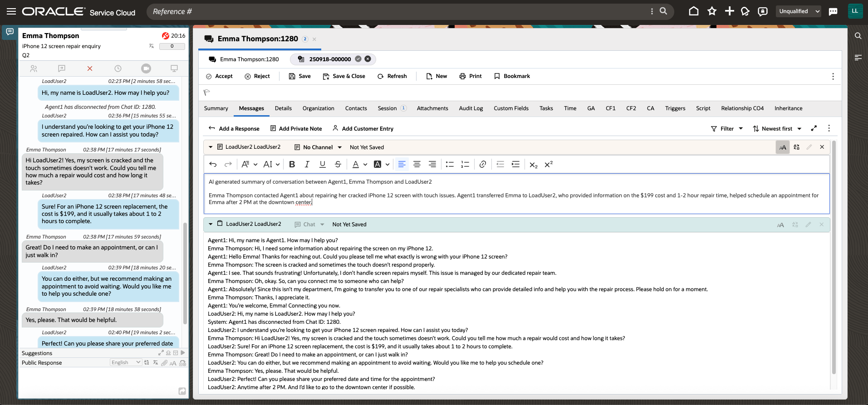The image size is (868, 405).
Task: Open highlight color picker in editor
Action: click(381, 164)
